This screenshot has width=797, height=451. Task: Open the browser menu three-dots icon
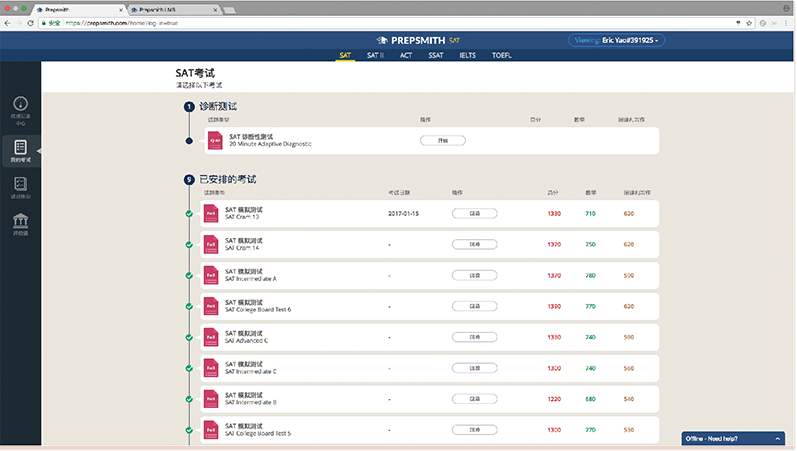786,23
